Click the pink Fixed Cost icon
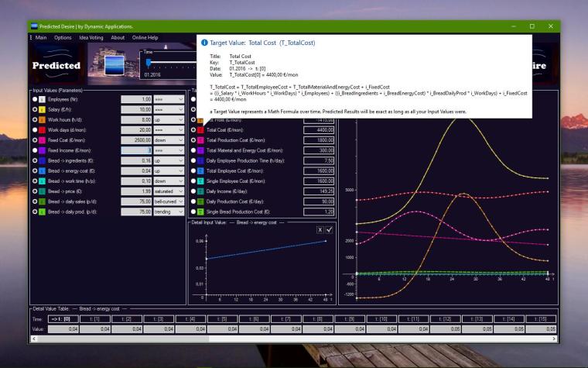This screenshot has width=588, height=368. (x=42, y=140)
